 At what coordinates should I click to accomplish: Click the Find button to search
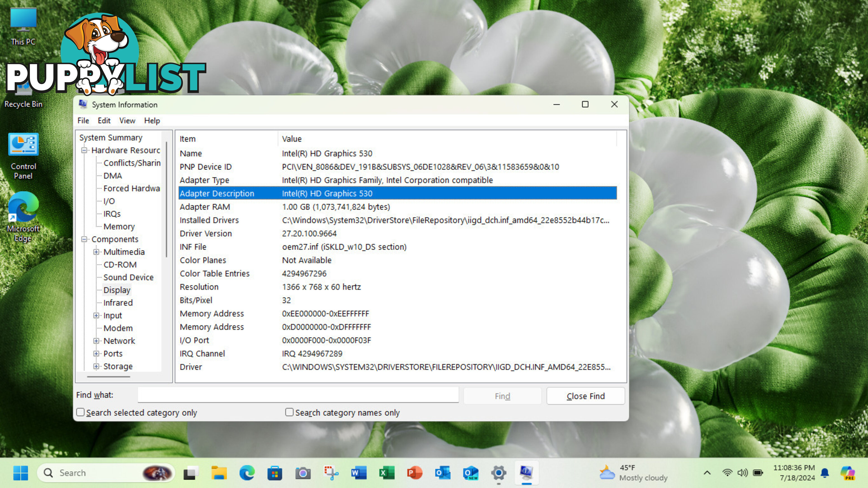pos(502,396)
